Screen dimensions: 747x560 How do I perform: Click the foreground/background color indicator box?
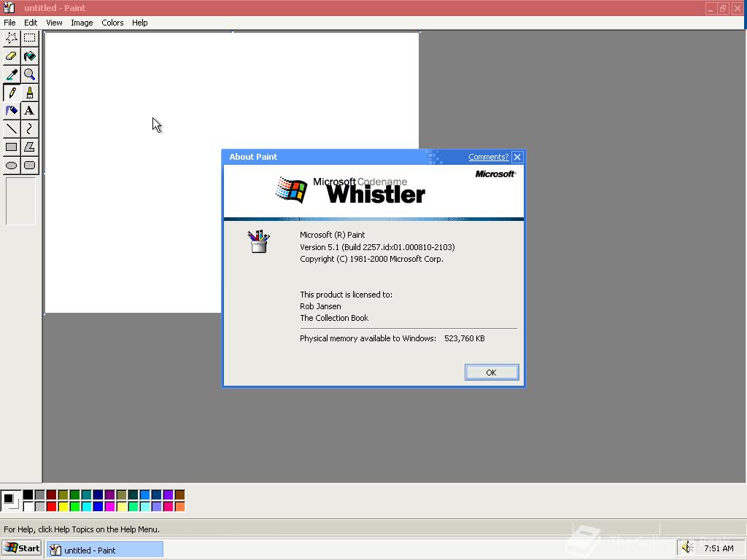[11, 501]
